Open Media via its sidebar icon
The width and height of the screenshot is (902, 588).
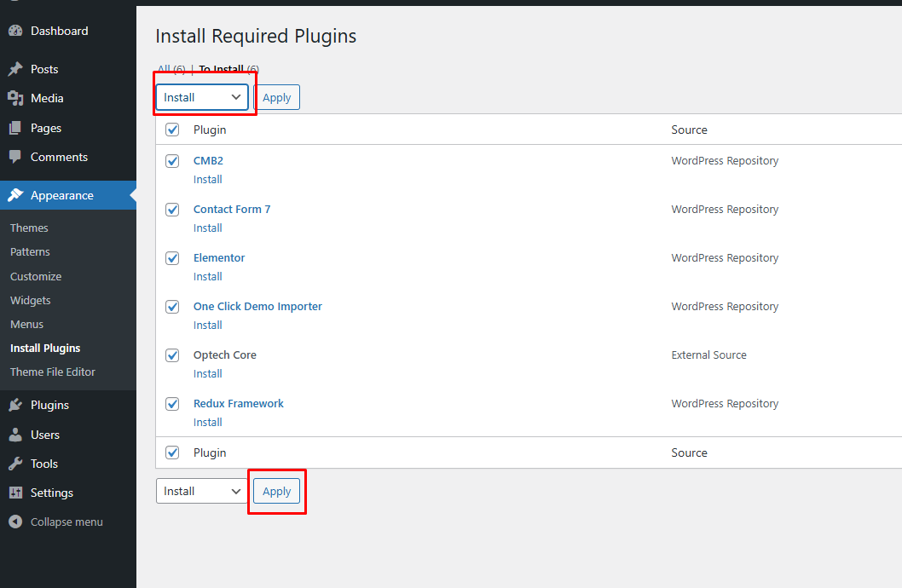[x=15, y=98]
